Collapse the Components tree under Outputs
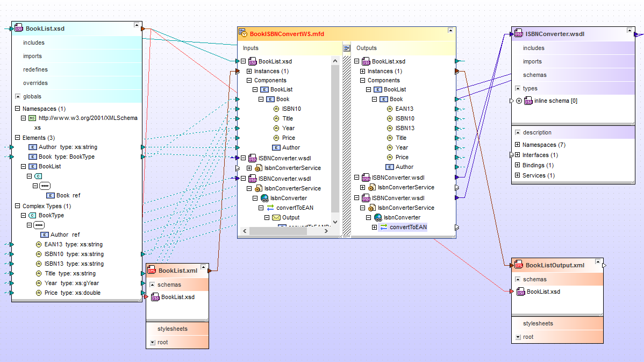The width and height of the screenshot is (644, 362). coord(363,80)
